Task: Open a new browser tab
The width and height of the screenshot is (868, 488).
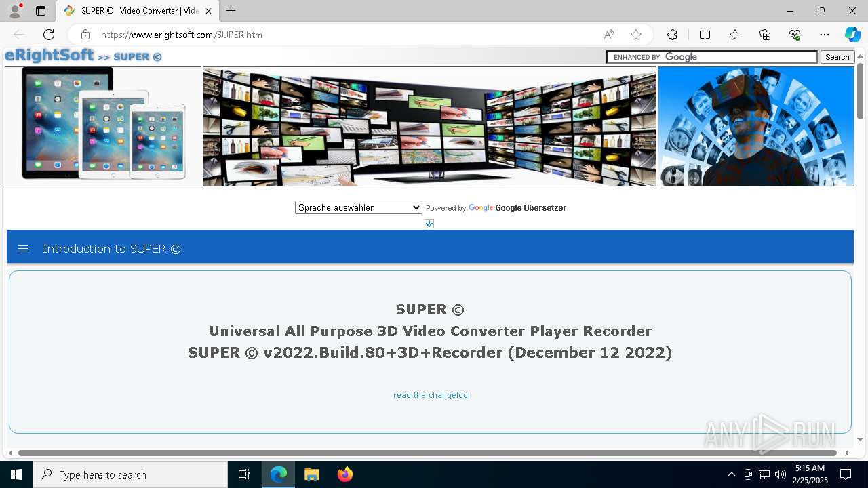Action: [x=231, y=11]
